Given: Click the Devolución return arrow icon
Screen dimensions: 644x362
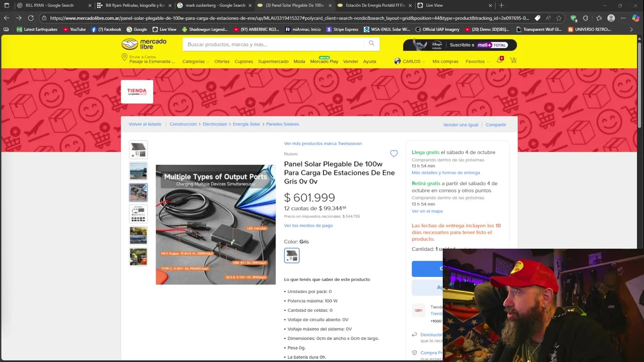Looking at the screenshot, I should (414, 334).
